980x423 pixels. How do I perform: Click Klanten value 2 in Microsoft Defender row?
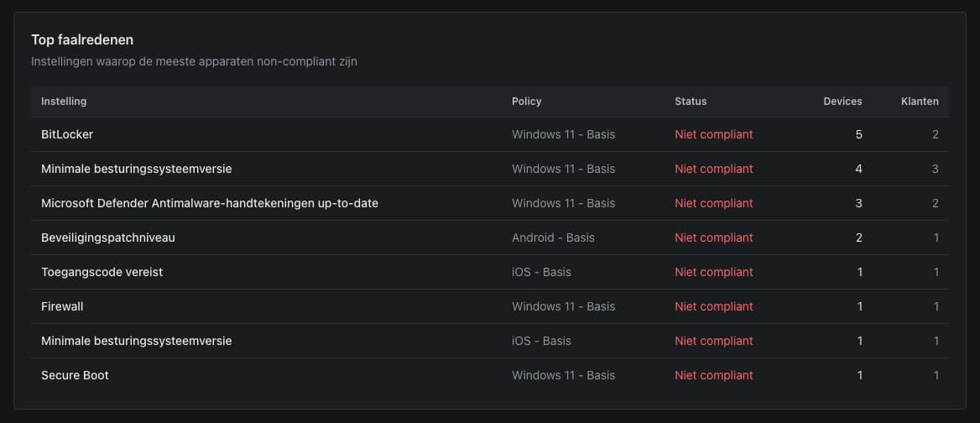click(935, 203)
